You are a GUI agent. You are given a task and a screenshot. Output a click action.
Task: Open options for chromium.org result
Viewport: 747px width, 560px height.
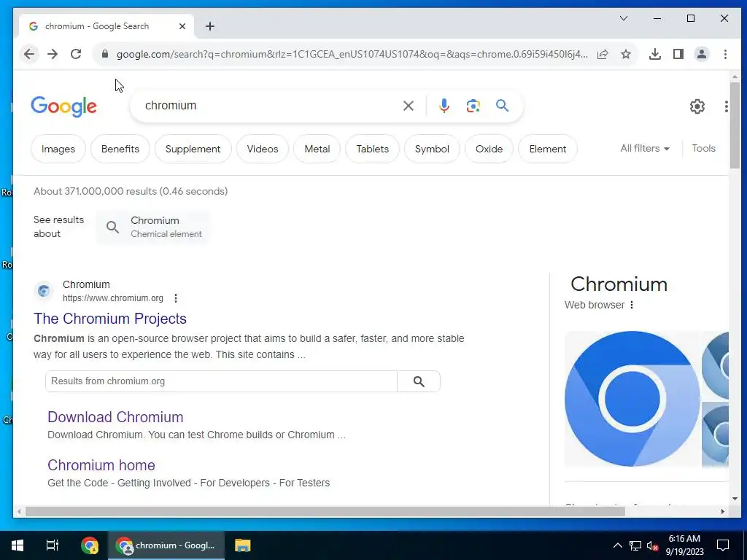point(176,298)
